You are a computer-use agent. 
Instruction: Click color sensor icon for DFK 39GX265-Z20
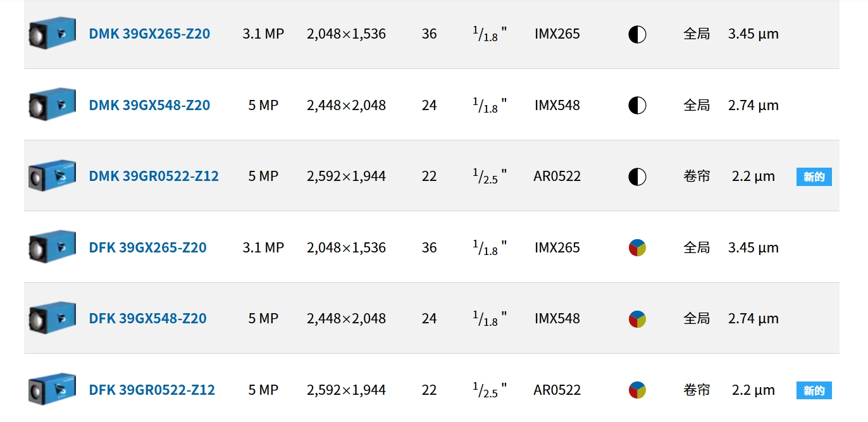pyautogui.click(x=637, y=247)
